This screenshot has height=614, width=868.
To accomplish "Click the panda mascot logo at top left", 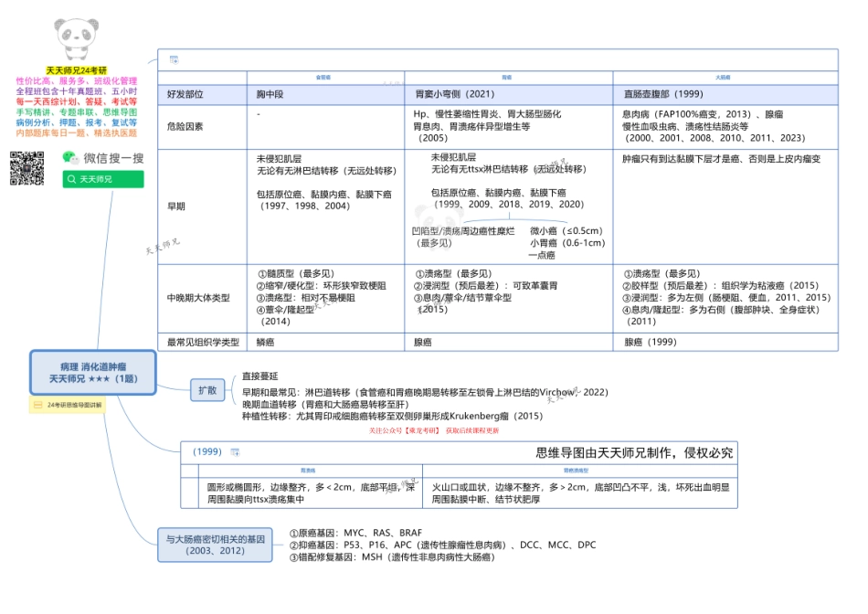I will click(x=75, y=31).
